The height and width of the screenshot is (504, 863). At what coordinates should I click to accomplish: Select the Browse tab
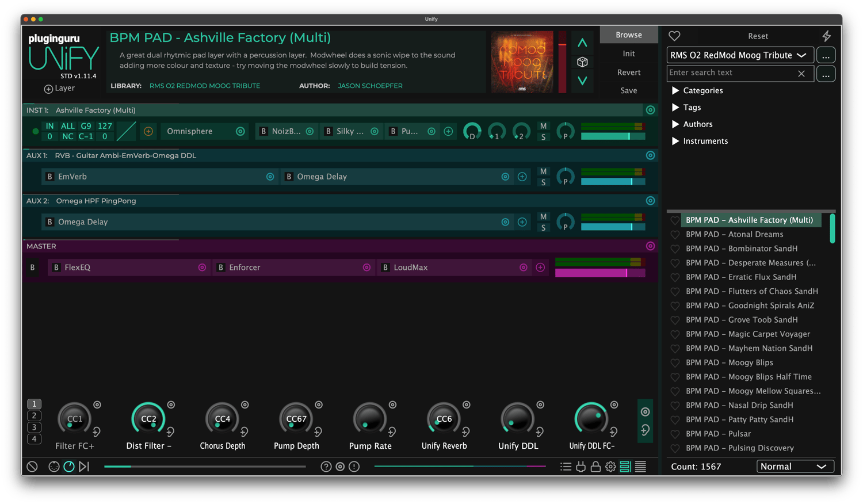(x=628, y=35)
